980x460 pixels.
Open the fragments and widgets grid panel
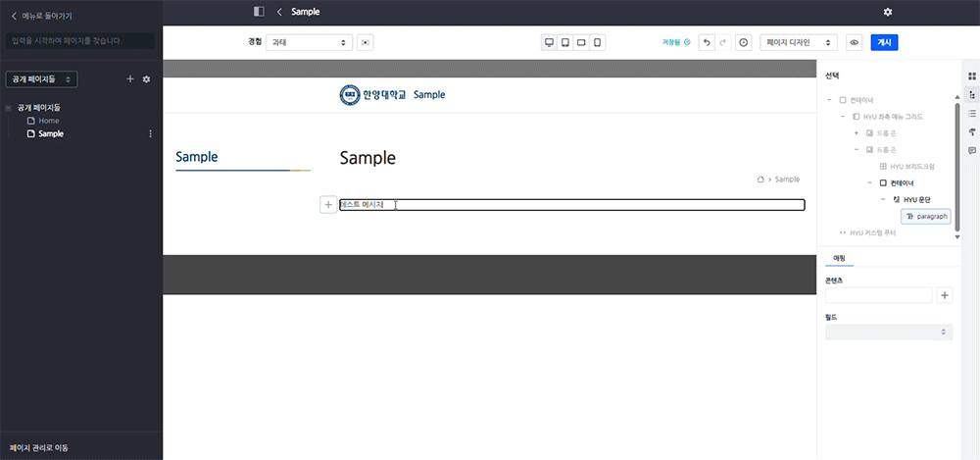(972, 77)
